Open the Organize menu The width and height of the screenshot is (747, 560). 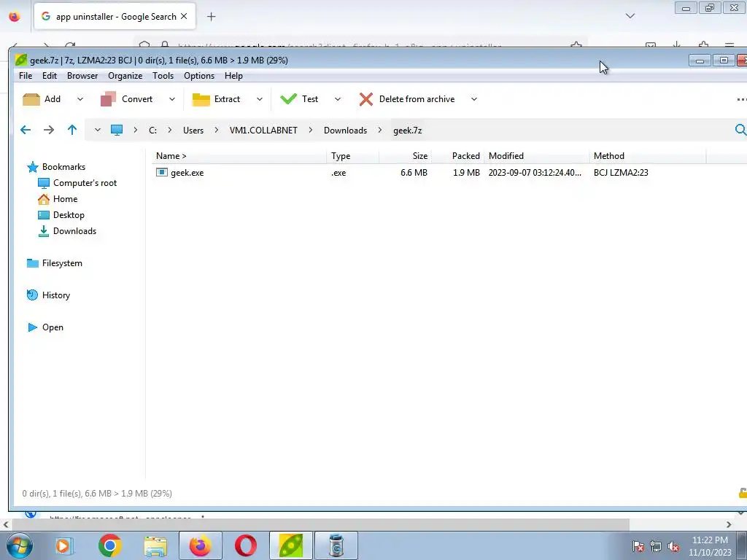point(125,76)
